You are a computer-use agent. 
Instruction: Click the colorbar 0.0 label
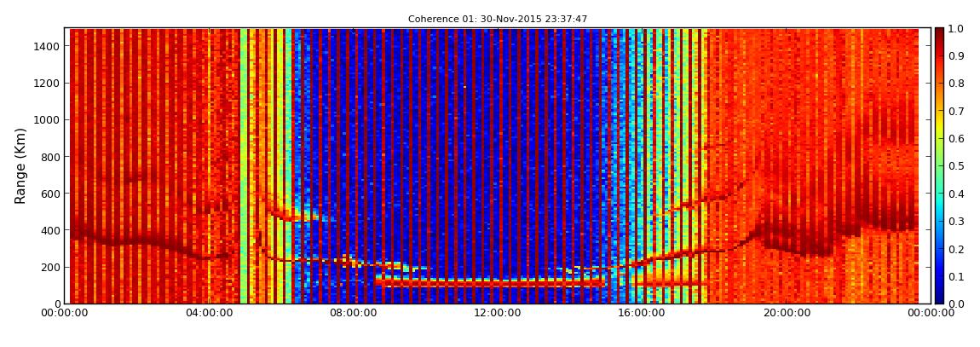[955, 304]
